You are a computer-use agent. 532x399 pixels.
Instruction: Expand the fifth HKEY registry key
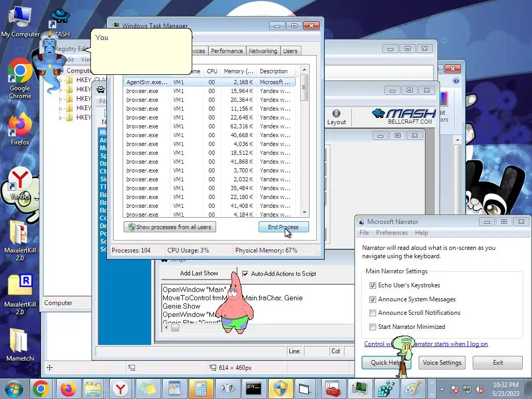pyautogui.click(x=60, y=118)
